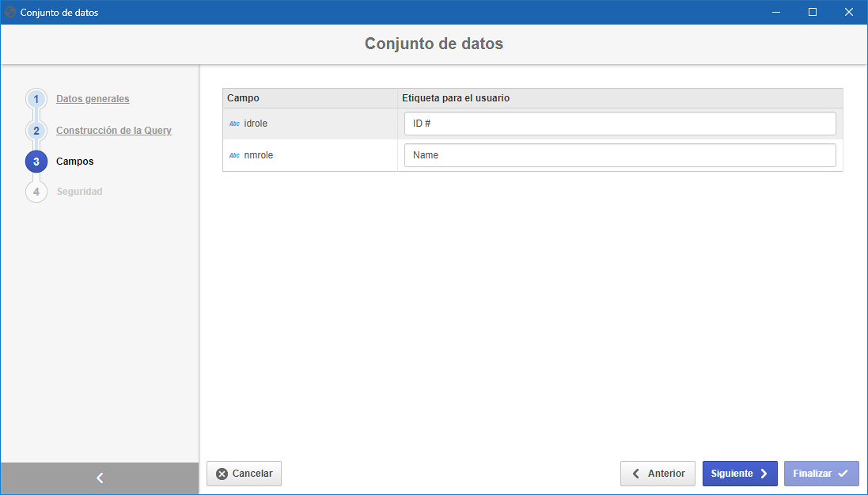The width and height of the screenshot is (868, 495).
Task: Click the Cancelar button
Action: click(x=244, y=474)
